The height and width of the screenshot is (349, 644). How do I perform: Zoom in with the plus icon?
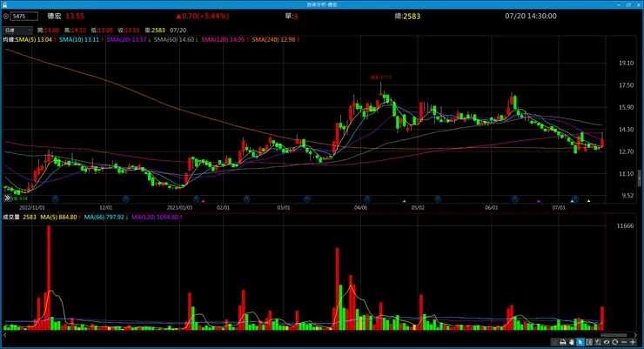click(x=633, y=342)
